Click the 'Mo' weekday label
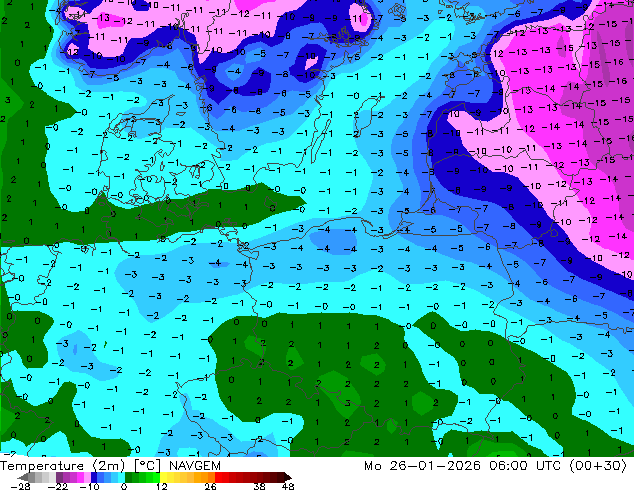Image resolution: width=634 pixels, height=490 pixels. 372,466
